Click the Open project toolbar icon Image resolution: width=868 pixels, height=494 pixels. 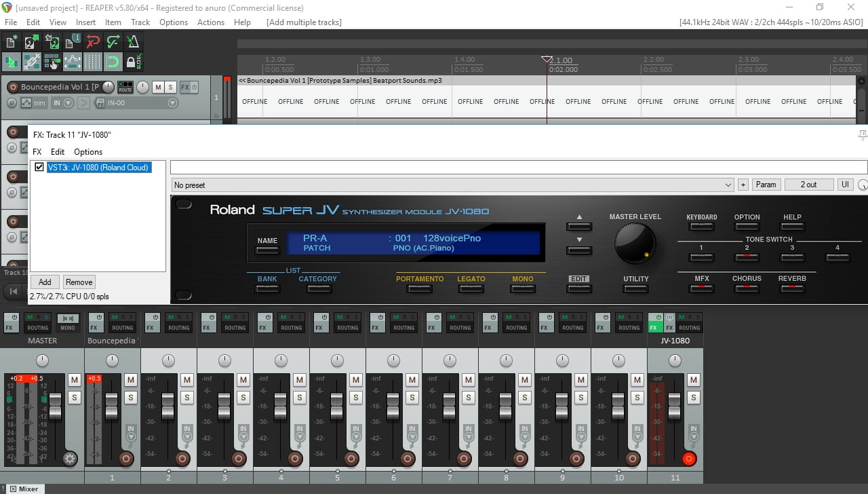[31, 42]
